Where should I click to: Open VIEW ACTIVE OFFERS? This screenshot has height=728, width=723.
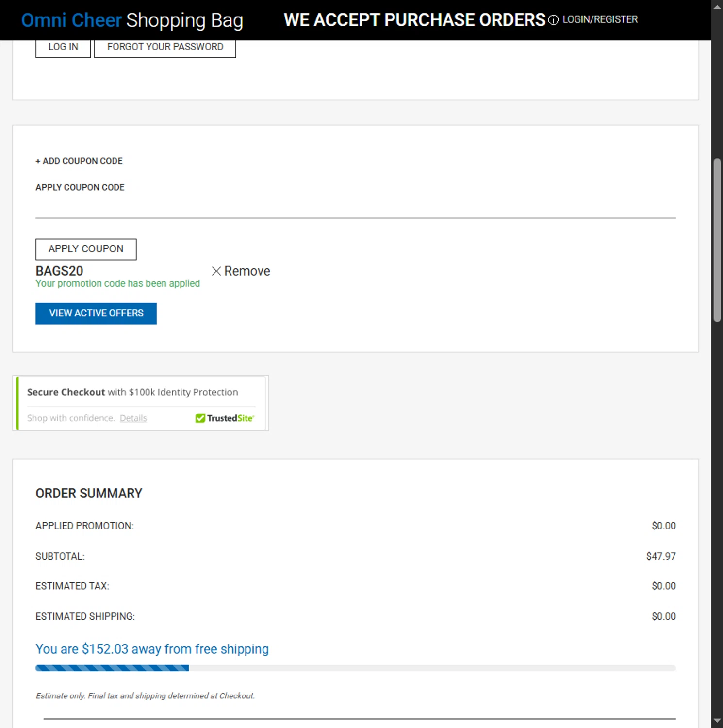[96, 314]
